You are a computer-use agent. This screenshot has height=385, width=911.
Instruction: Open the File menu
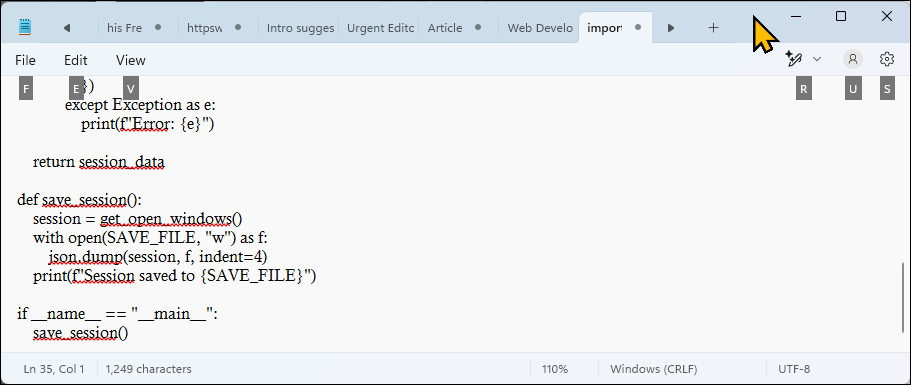pos(25,60)
